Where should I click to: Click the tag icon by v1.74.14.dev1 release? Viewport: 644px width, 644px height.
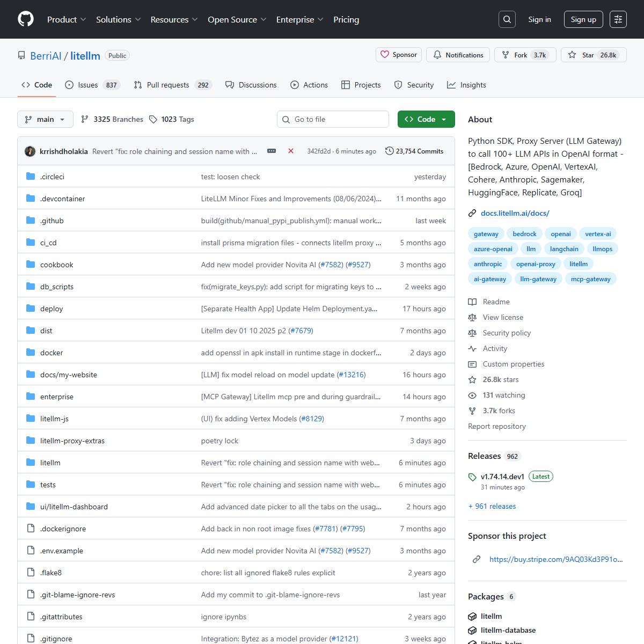(x=472, y=477)
